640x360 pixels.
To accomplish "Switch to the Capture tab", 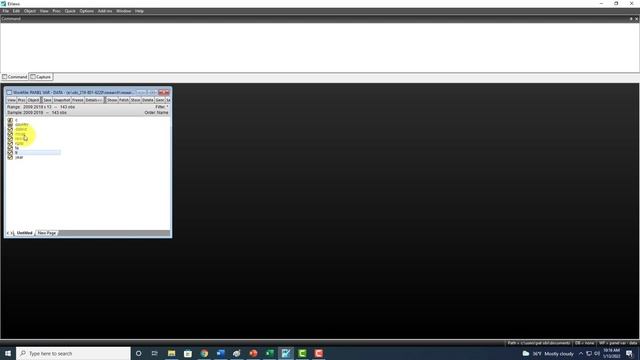I will (x=41, y=77).
